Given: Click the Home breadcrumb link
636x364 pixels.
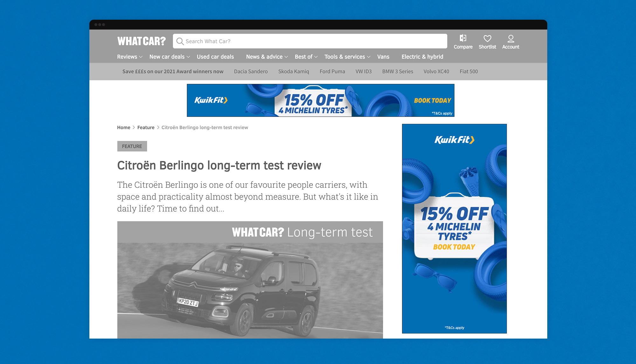Looking at the screenshot, I should click(x=124, y=127).
